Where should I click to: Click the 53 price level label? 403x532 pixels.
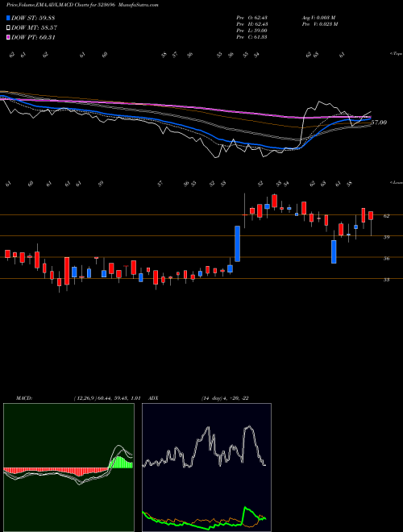(386, 280)
